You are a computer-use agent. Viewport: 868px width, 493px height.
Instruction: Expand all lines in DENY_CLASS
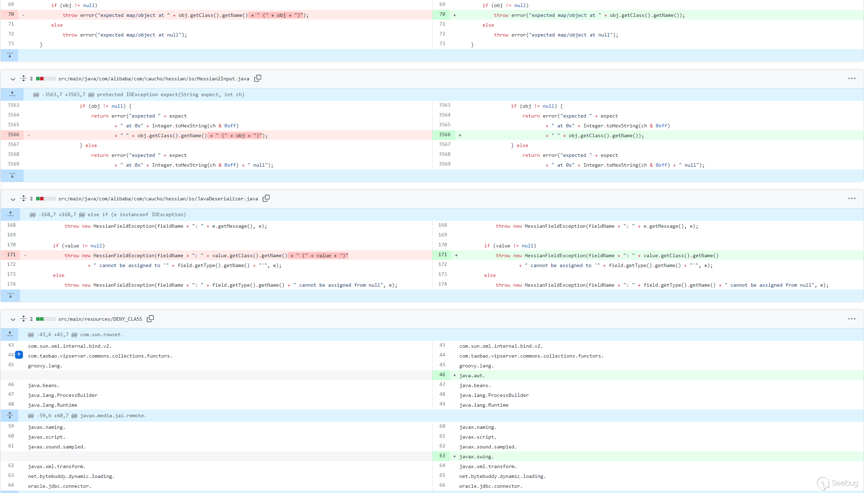pyautogui.click(x=24, y=319)
